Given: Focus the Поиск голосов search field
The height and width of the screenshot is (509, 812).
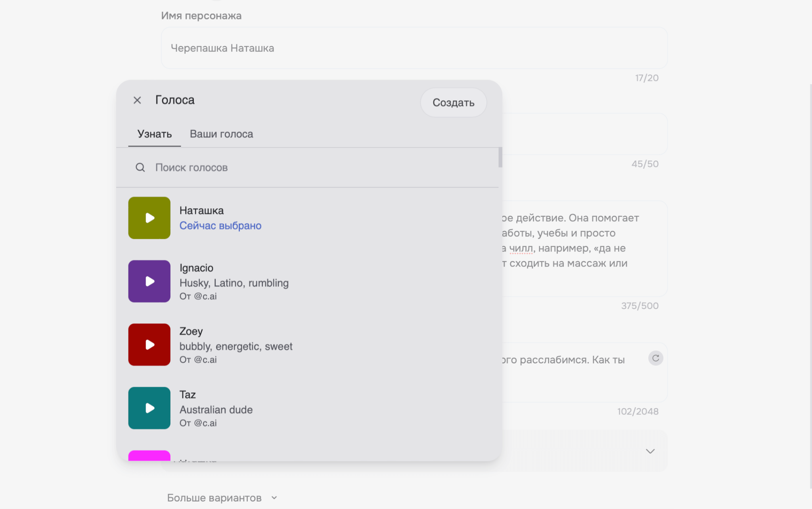Looking at the screenshot, I should [x=308, y=167].
